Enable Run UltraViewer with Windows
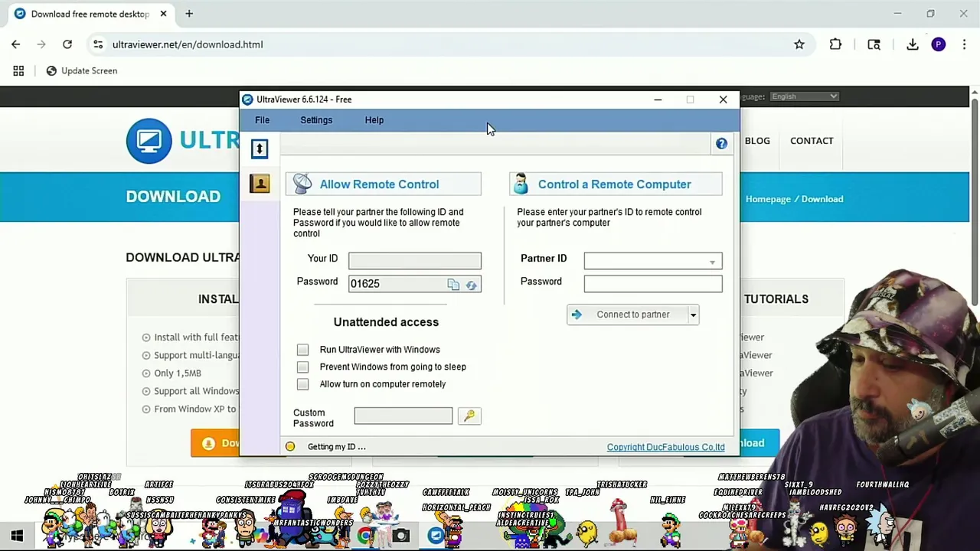Screen dimensions: 980x551 (302, 350)
